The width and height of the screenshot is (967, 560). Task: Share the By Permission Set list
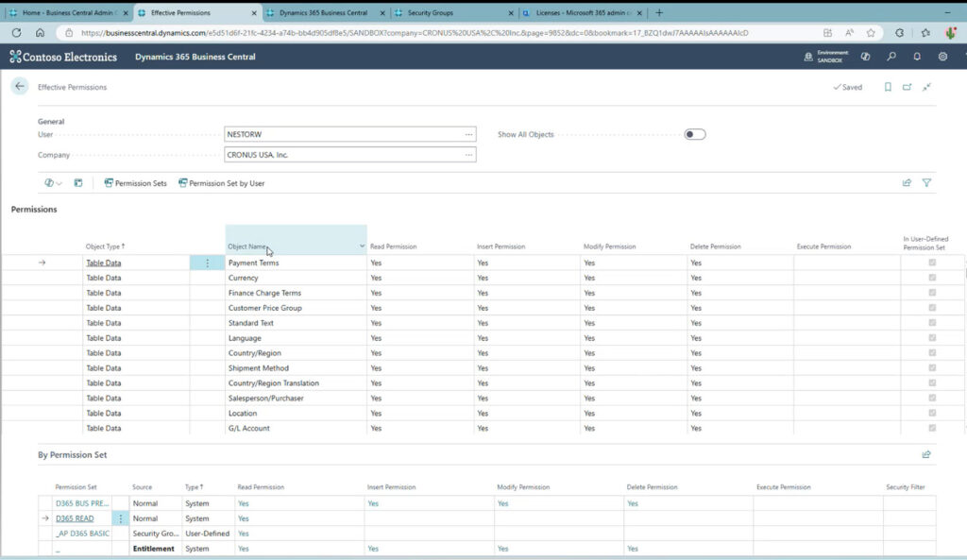coord(926,454)
